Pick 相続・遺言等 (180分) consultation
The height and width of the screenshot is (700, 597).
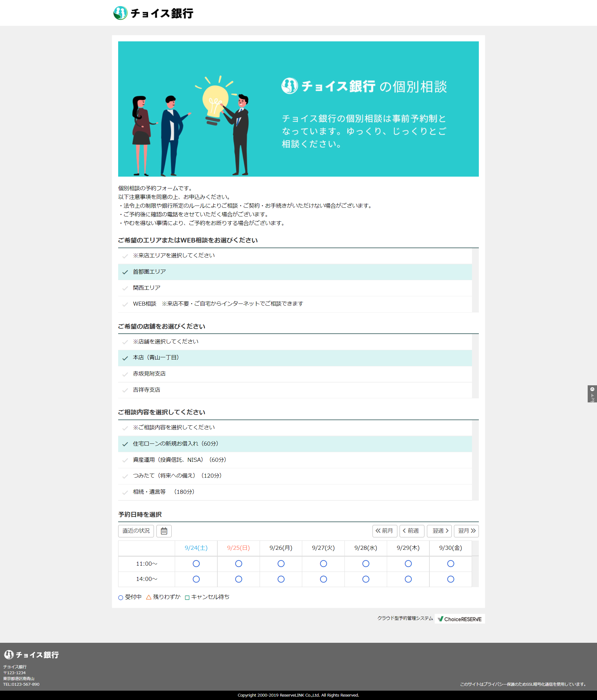tap(164, 492)
